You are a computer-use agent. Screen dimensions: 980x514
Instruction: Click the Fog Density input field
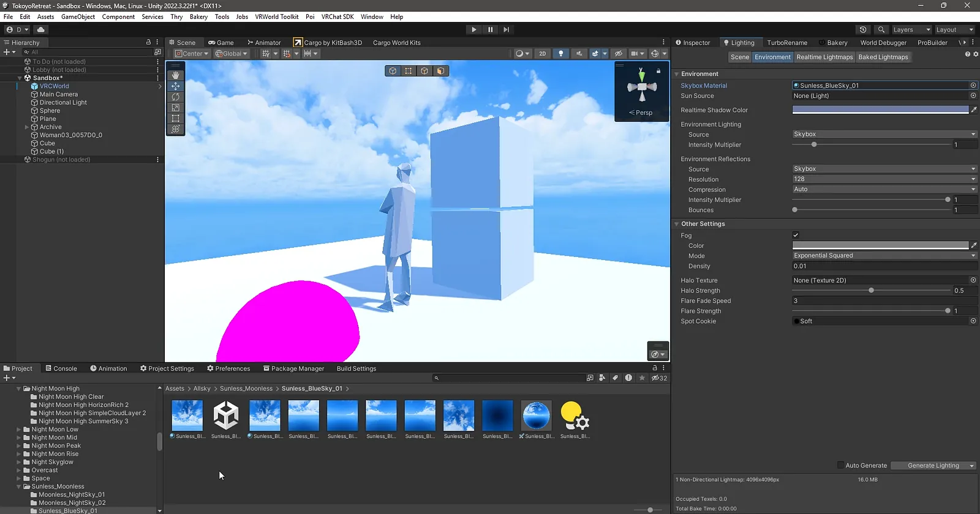click(884, 266)
